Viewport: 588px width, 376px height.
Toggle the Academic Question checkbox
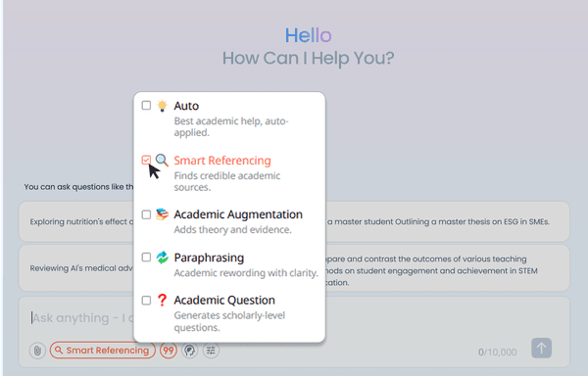146,301
